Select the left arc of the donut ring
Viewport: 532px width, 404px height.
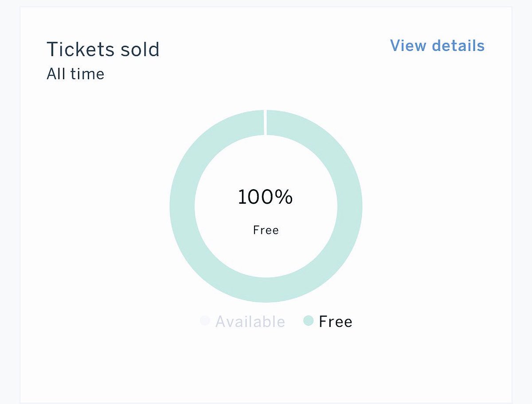coord(182,206)
